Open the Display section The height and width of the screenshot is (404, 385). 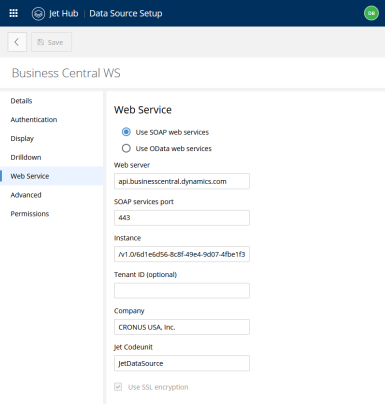[22, 139]
